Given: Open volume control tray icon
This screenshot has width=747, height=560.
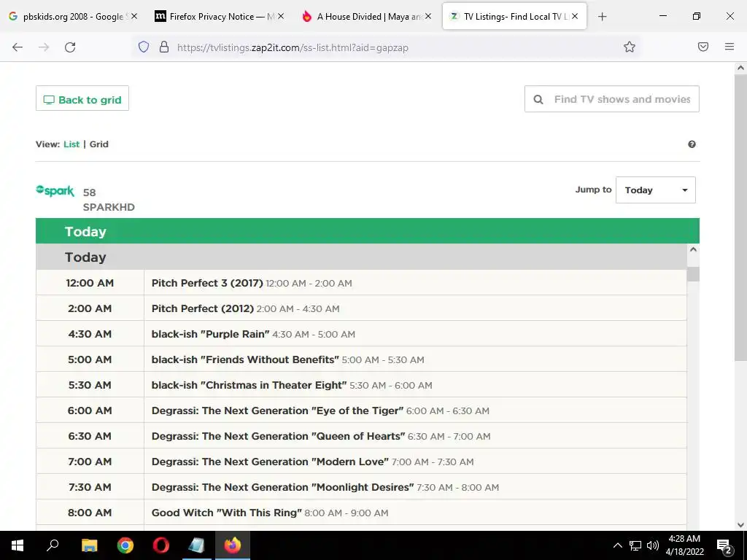Looking at the screenshot, I should tap(653, 545).
